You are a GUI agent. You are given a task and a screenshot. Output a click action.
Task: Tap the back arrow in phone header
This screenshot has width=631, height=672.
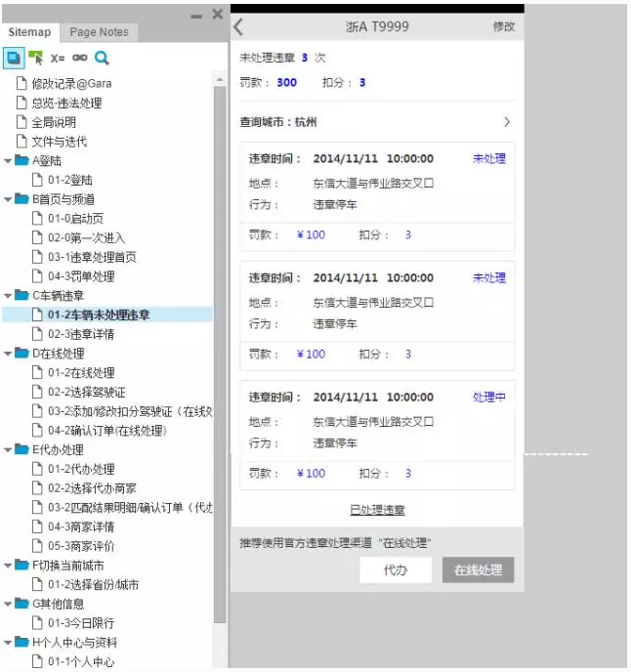(238, 27)
